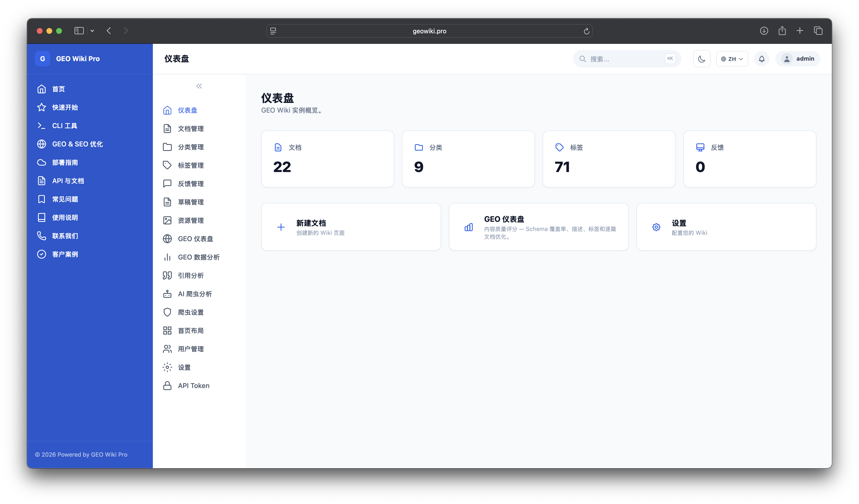
Task: Collapse the admin sidebar with double chevron
Action: pyautogui.click(x=199, y=86)
